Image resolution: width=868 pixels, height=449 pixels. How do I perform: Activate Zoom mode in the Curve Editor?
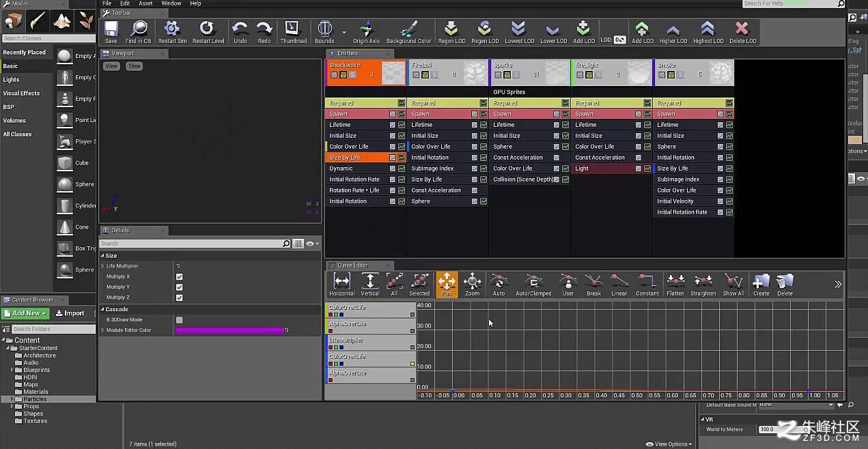tap(472, 285)
